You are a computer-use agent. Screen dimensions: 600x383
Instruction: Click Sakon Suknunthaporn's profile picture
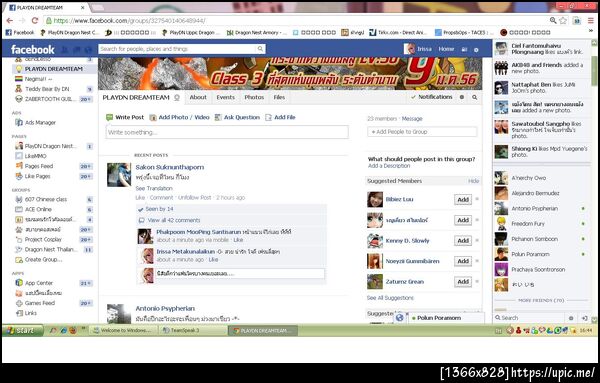point(119,175)
